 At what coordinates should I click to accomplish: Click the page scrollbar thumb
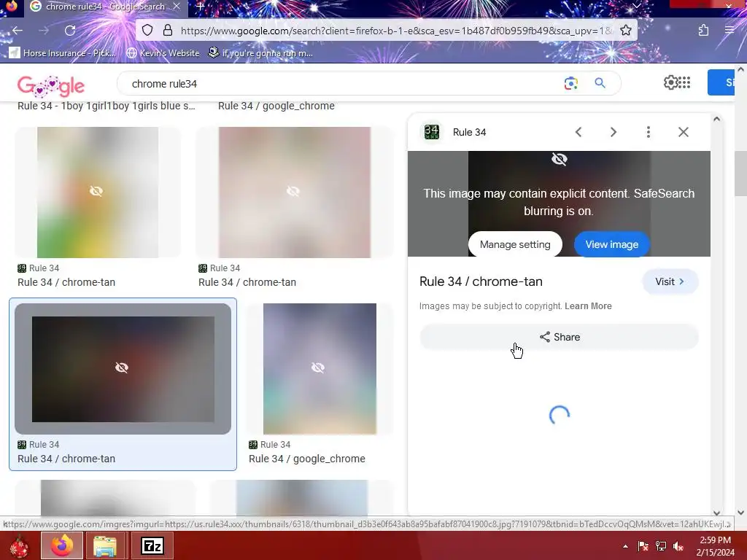pyautogui.click(x=740, y=174)
